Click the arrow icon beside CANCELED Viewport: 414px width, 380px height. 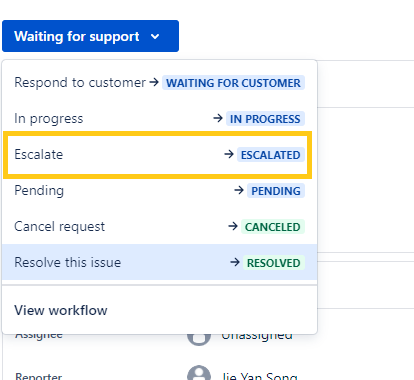(x=233, y=226)
